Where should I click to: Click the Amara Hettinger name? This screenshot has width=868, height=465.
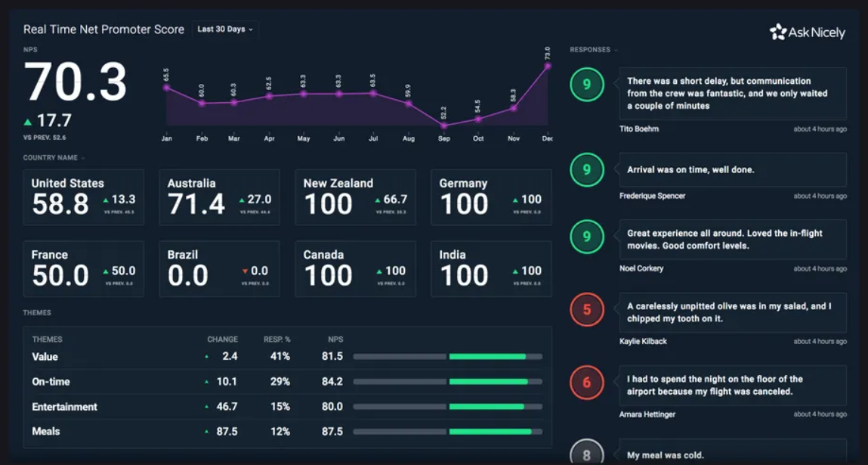tap(647, 414)
